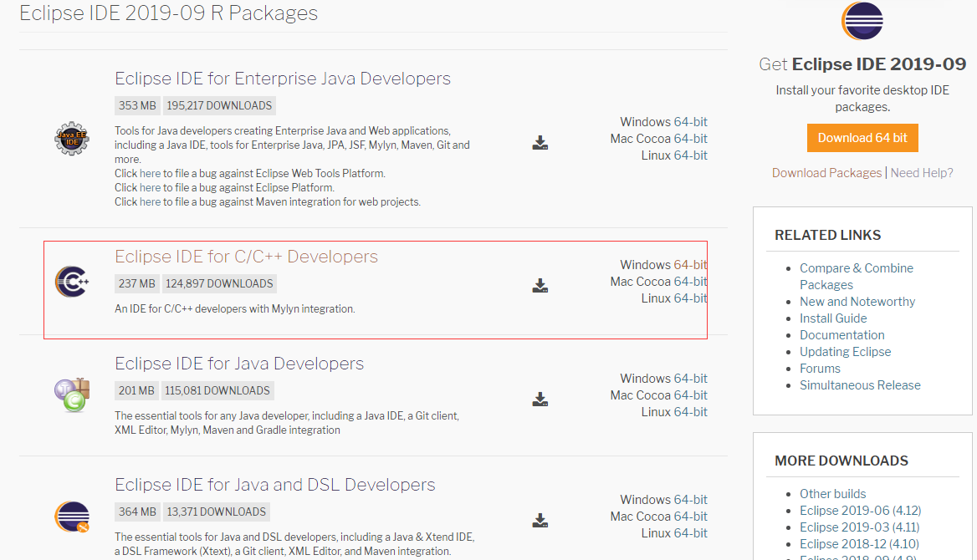Open the Updating Eclipse link

coord(845,352)
